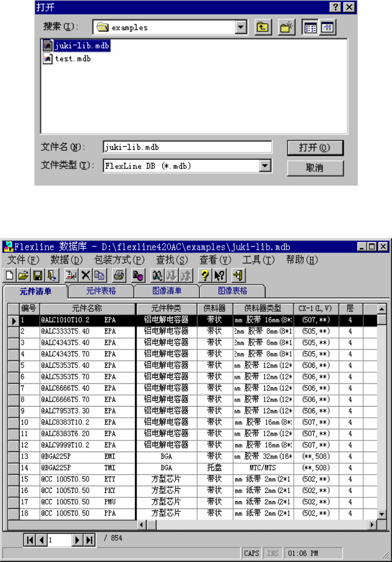Click the @CC 1005T0.50 PMU cell
The height and width of the screenshot is (562, 392).
click(x=87, y=502)
